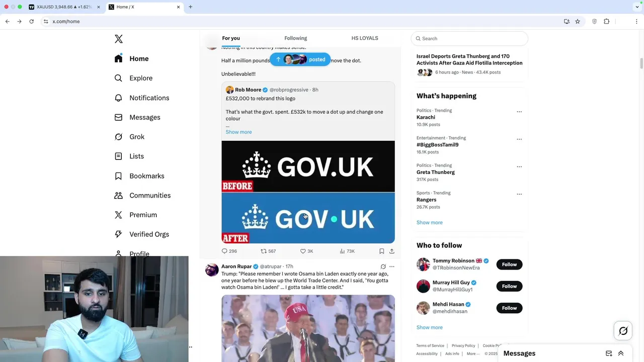Open a new browser tab
Image resolution: width=644 pixels, height=362 pixels.
click(190, 7)
